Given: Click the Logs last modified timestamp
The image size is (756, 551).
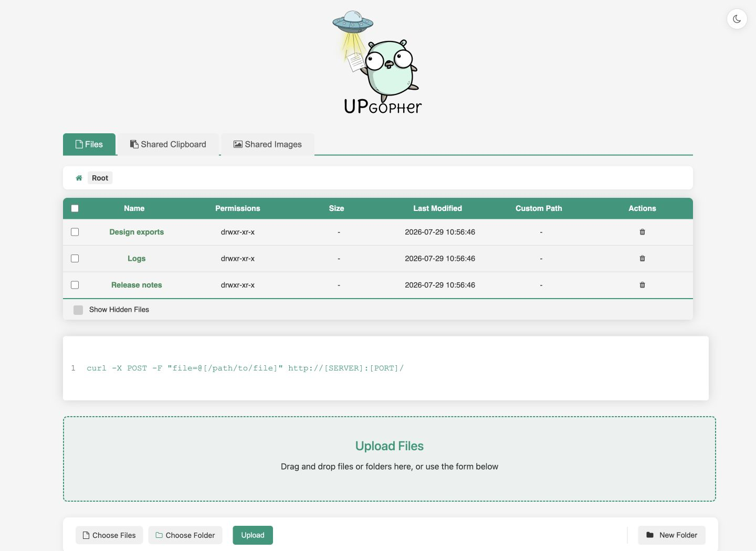Looking at the screenshot, I should click(440, 258).
